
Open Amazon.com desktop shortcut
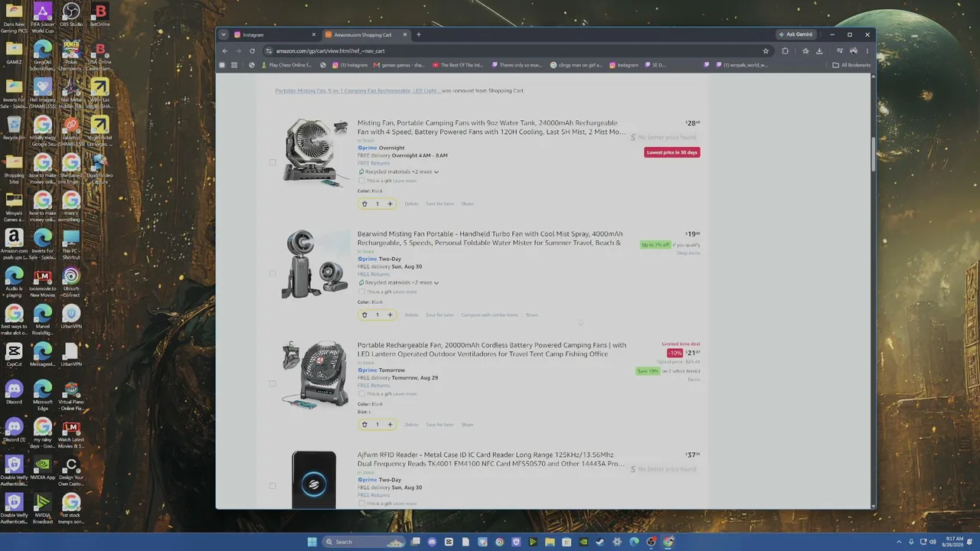point(14,243)
